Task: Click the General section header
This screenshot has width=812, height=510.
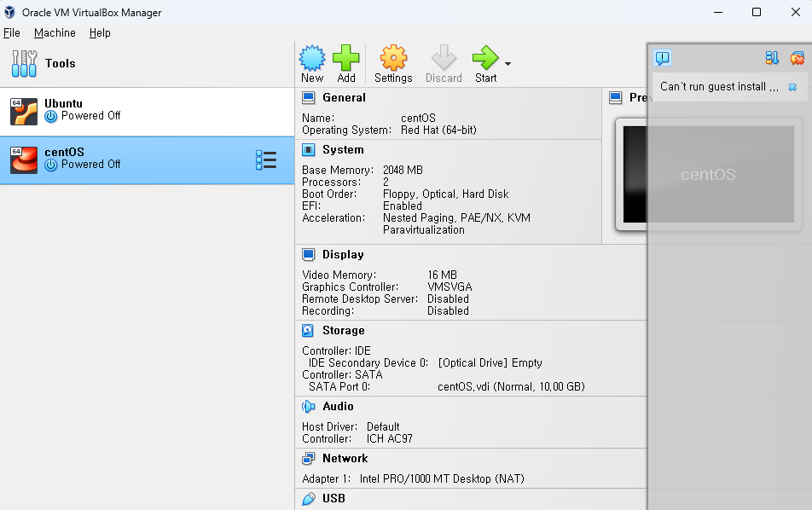Action: [344, 97]
